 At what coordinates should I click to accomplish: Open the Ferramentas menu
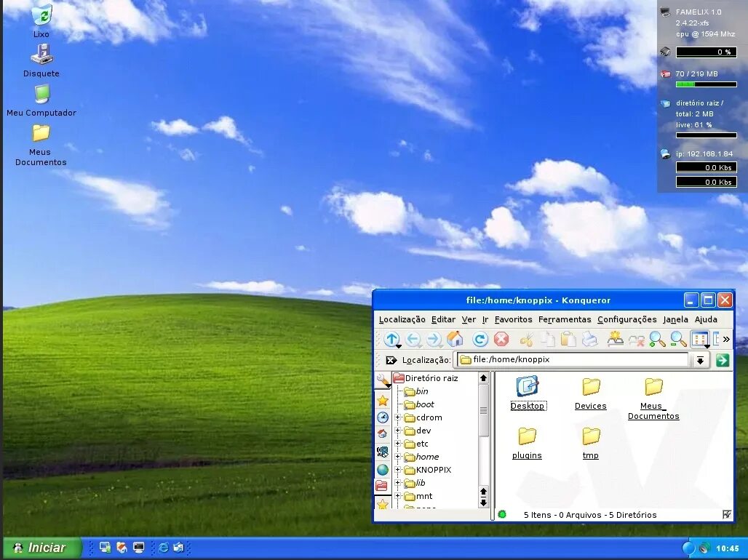click(565, 319)
